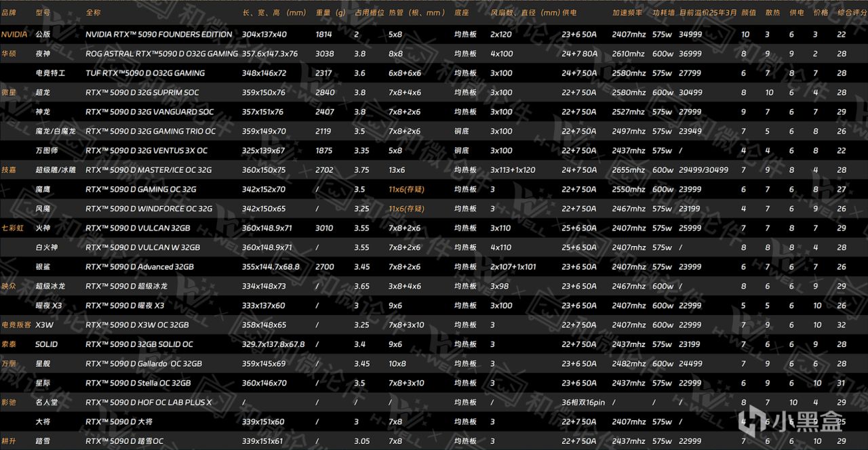Click NVIDIA RTX 5090 FOUNDERS EDITION name
The width and height of the screenshot is (868, 450).
point(159,34)
